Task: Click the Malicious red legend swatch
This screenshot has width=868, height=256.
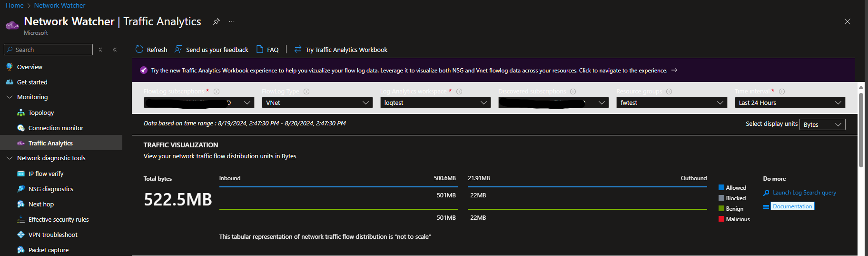Action: coord(721,219)
